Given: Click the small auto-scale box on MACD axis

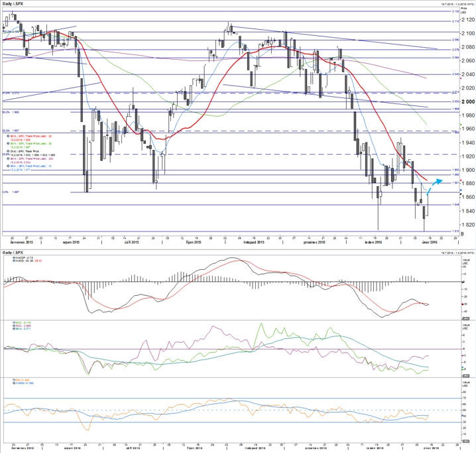Looking at the screenshot, I should click(x=465, y=318).
